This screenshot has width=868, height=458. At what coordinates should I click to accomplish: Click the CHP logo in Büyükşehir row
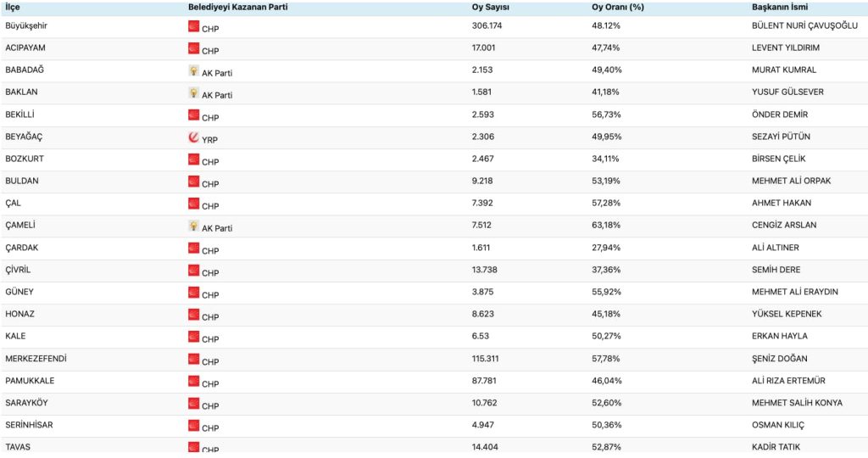click(193, 27)
